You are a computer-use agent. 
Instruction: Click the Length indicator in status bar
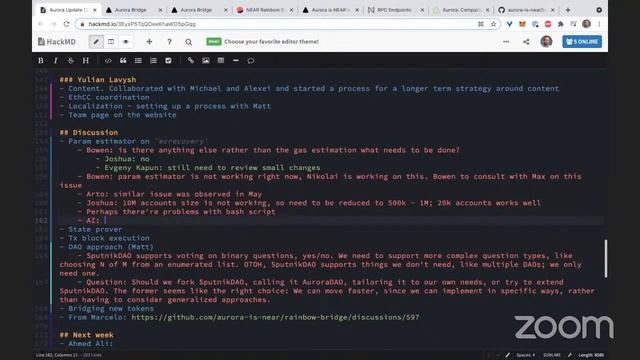tap(591, 355)
